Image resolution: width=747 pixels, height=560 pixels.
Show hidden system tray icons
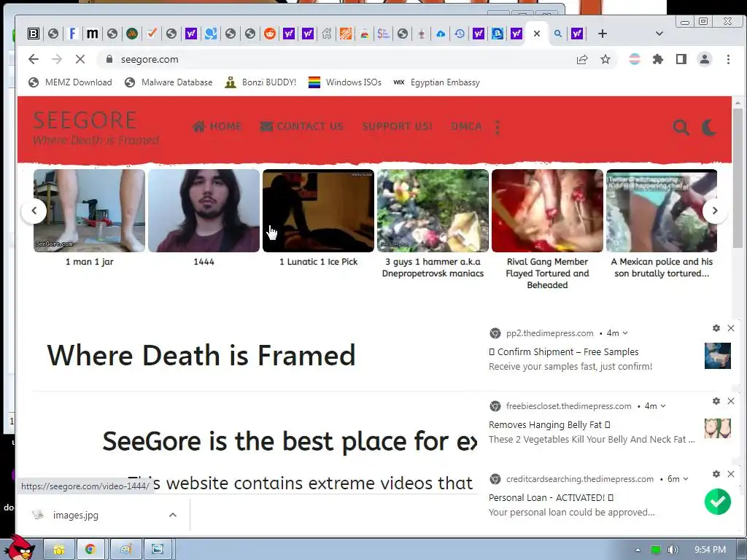point(638,550)
